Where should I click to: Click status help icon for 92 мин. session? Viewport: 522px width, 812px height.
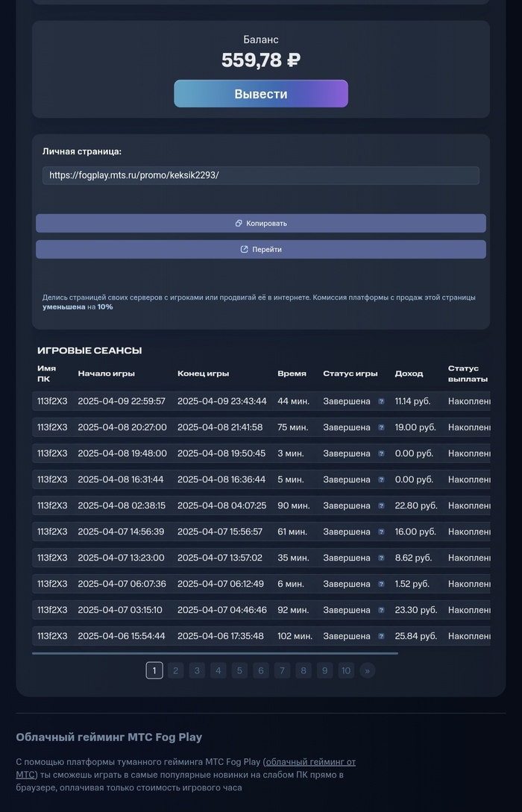coord(381,610)
